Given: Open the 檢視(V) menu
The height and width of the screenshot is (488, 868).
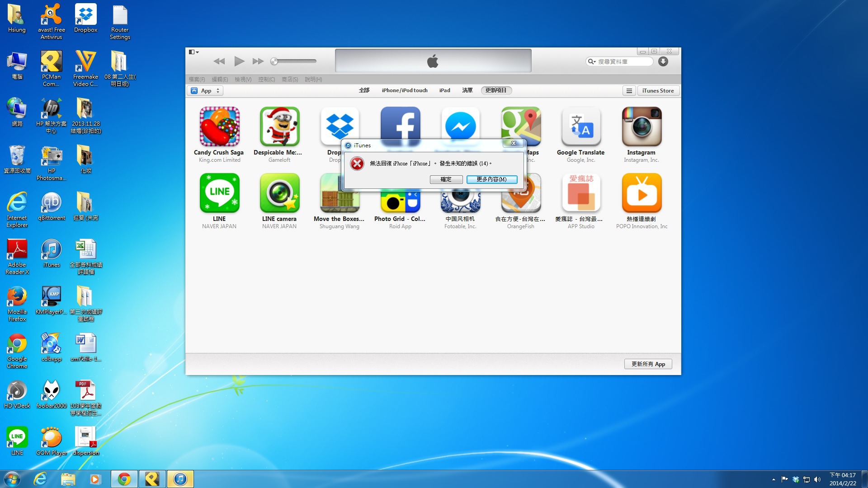Looking at the screenshot, I should (243, 80).
